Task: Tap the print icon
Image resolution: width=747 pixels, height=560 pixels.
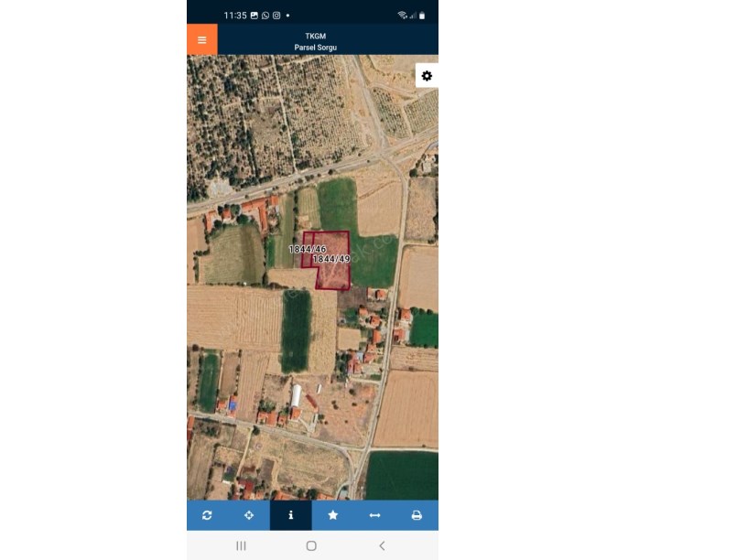Action: point(417,515)
